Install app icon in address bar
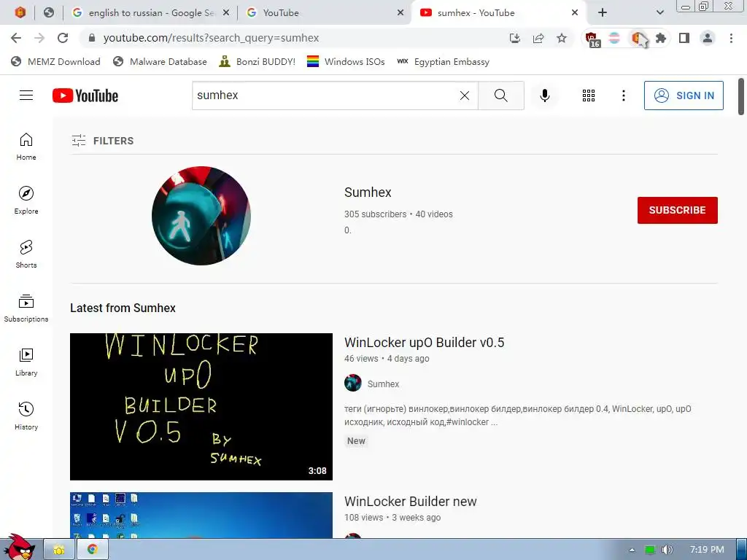747x560 pixels. coord(514,38)
